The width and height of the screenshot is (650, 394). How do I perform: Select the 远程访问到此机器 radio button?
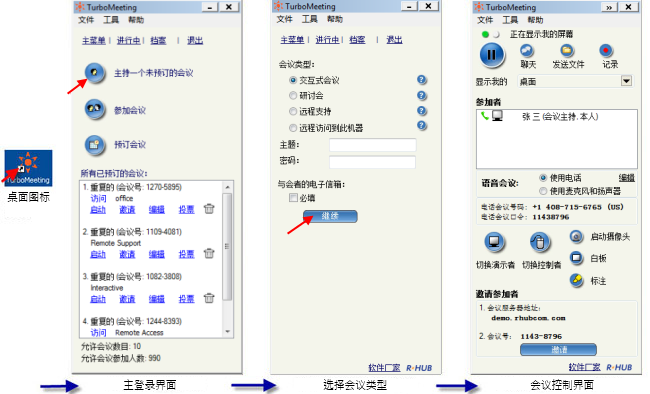click(x=293, y=128)
